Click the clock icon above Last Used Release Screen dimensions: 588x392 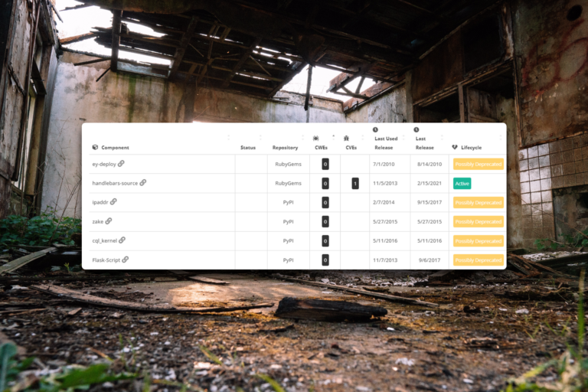(x=375, y=129)
